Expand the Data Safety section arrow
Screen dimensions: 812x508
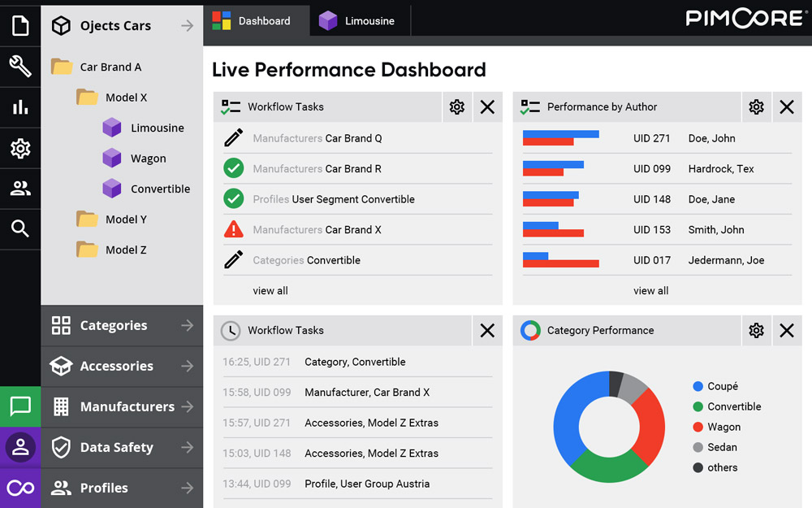pyautogui.click(x=187, y=447)
